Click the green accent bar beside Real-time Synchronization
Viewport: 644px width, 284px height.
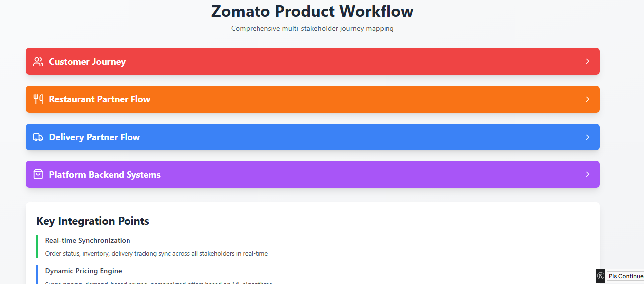pyautogui.click(x=37, y=246)
